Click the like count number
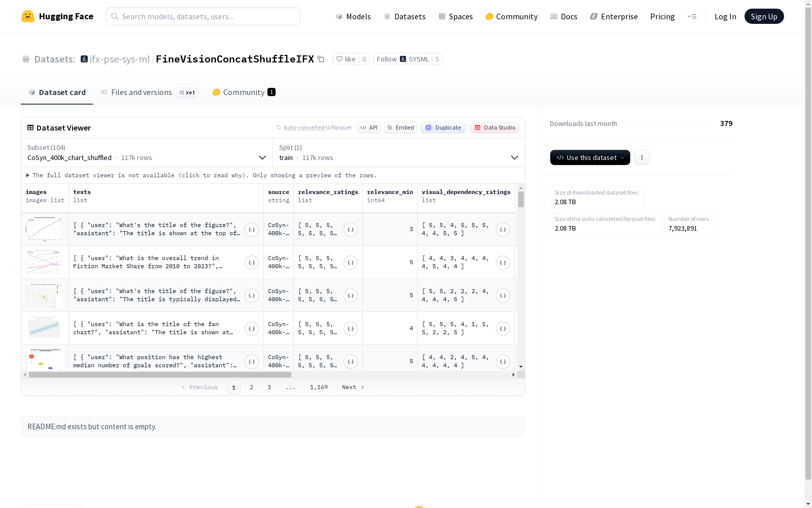Image resolution: width=812 pixels, height=508 pixels. click(364, 59)
